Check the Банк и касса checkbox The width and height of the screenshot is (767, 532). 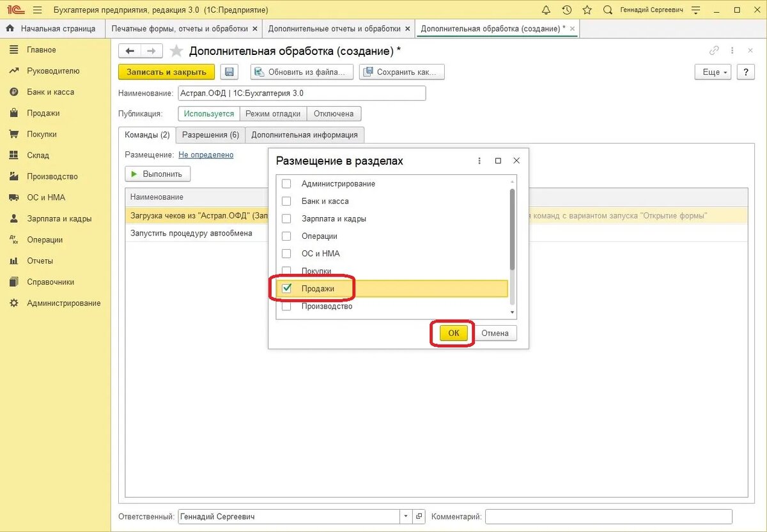click(286, 201)
